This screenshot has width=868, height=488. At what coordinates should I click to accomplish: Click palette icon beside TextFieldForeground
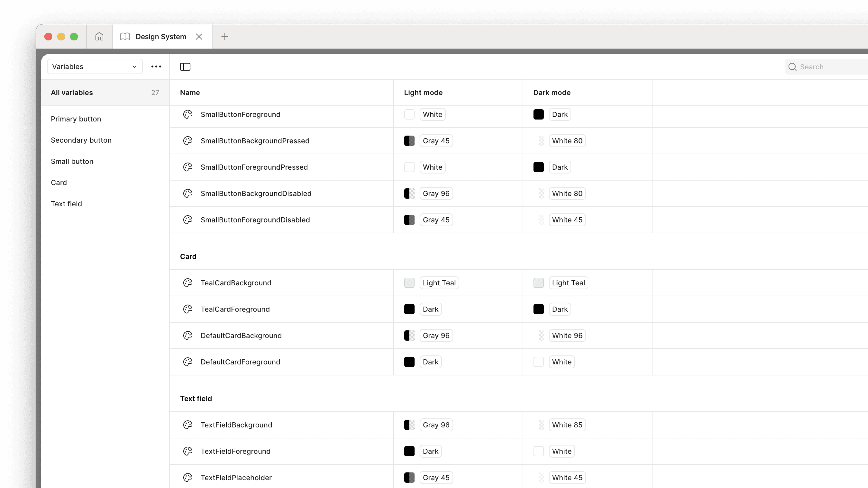(x=188, y=451)
